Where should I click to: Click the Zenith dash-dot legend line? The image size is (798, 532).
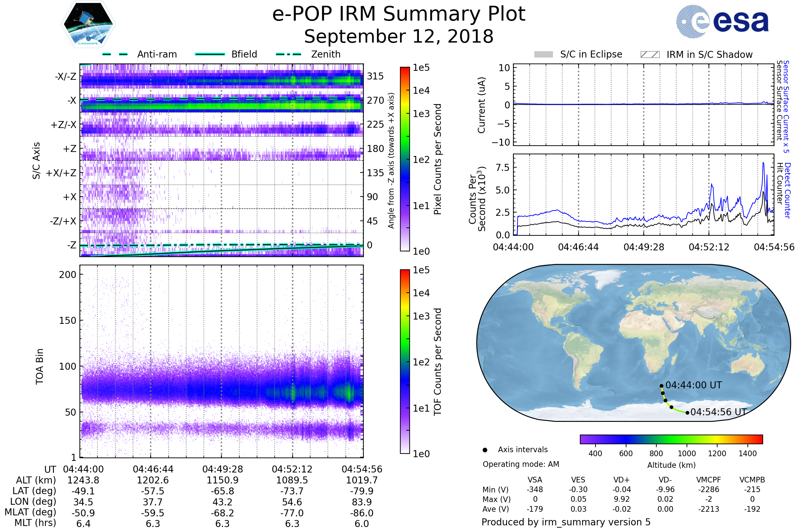coord(288,54)
